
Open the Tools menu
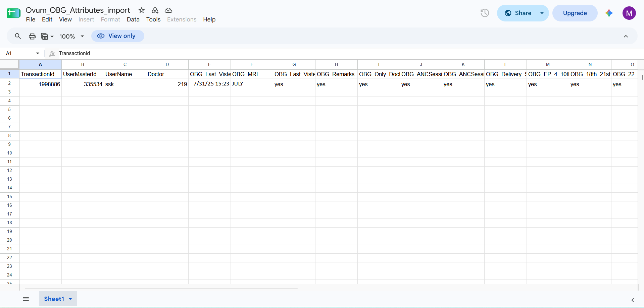(x=153, y=19)
